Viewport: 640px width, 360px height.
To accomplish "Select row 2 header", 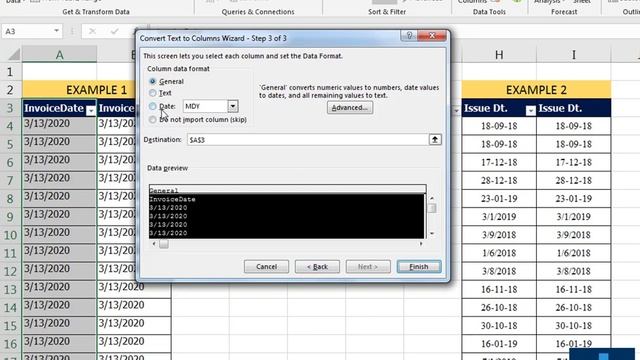I will 11,90.
